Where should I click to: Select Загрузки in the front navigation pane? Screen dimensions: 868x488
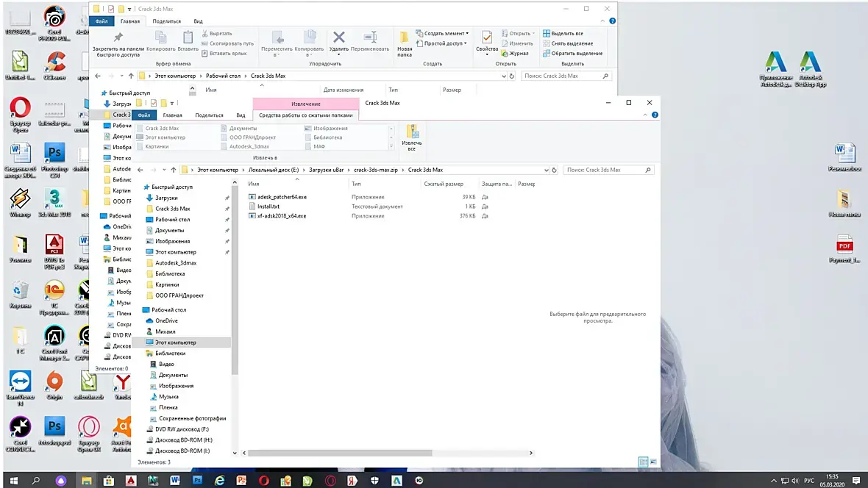[166, 198]
